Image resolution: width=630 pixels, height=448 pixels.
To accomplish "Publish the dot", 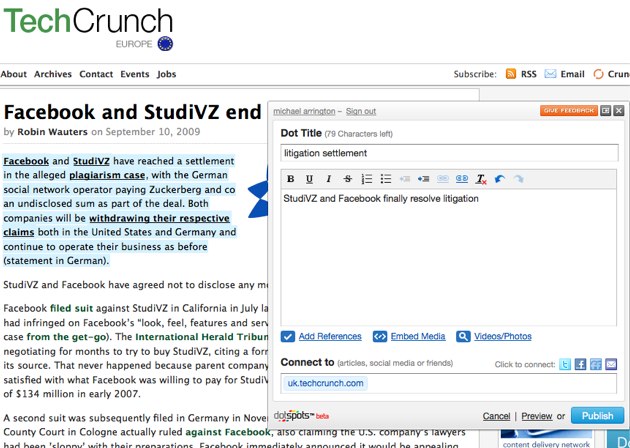I will 597,415.
